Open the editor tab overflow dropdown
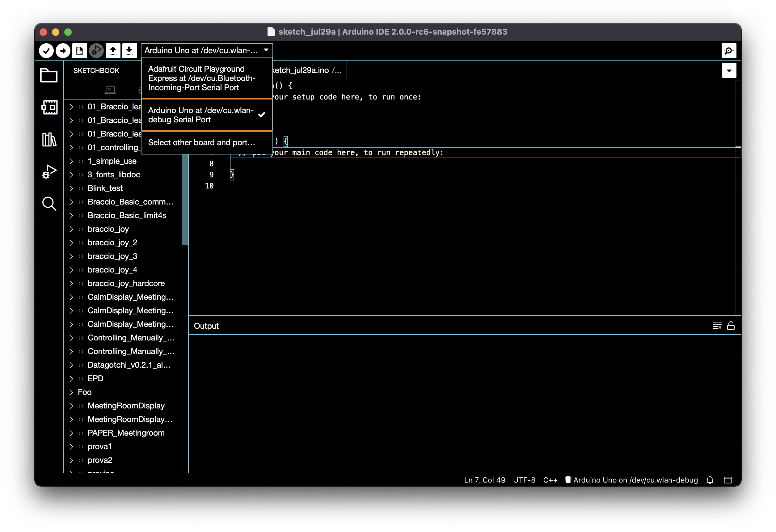 729,71
